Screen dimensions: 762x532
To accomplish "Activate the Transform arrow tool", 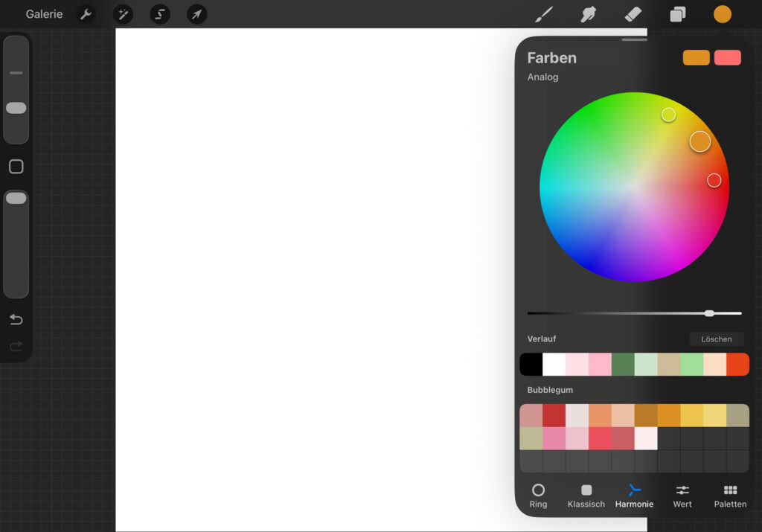I will point(196,14).
